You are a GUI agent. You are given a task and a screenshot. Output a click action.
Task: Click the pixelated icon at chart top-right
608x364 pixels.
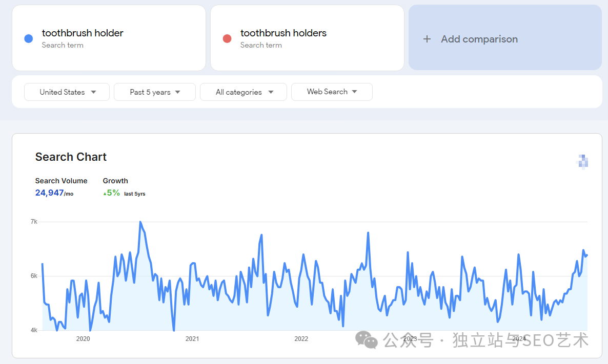tap(582, 161)
